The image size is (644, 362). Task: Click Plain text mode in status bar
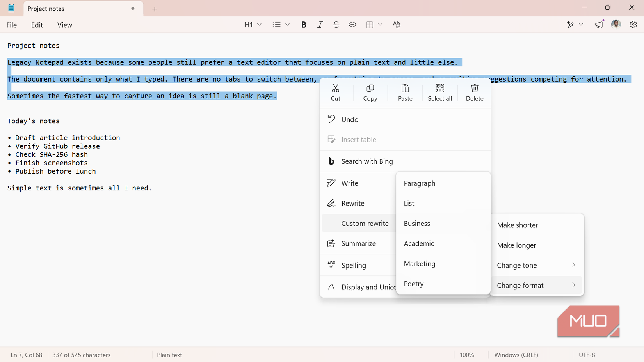point(169,355)
